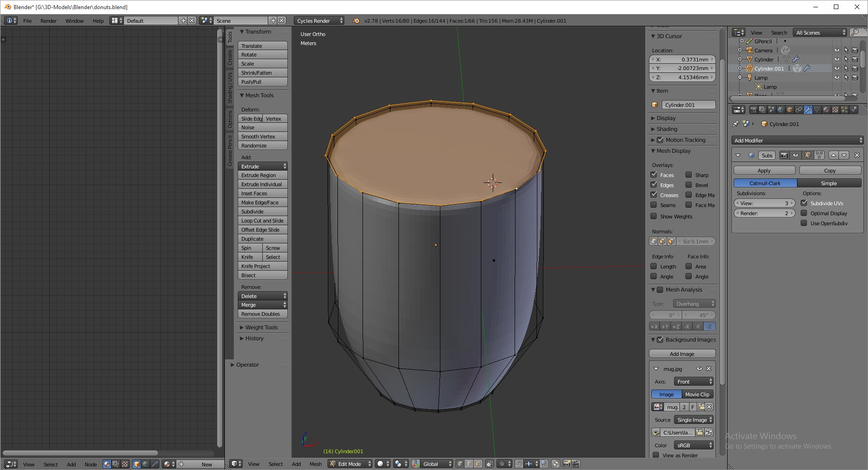Move the Subsurf modifier down
This screenshot has width=868, height=470.
(x=844, y=155)
